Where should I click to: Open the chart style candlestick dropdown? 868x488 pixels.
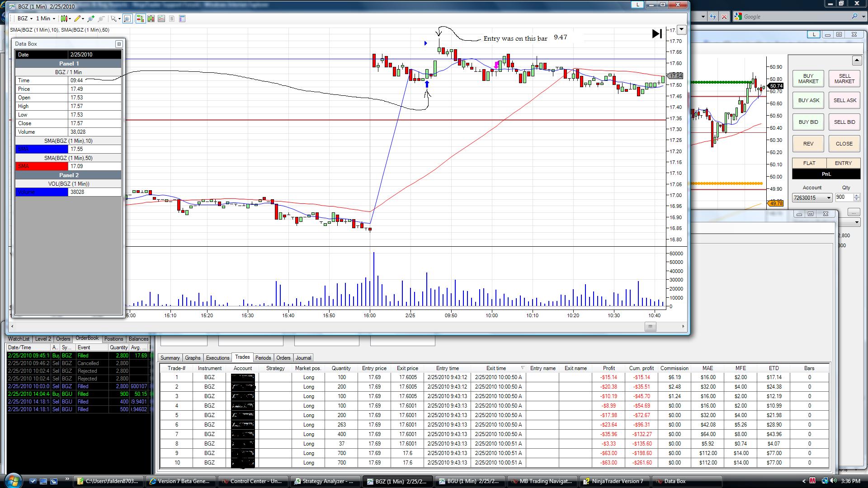pos(66,19)
